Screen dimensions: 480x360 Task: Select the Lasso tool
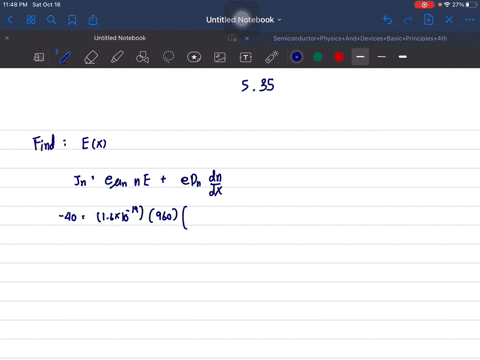168,57
